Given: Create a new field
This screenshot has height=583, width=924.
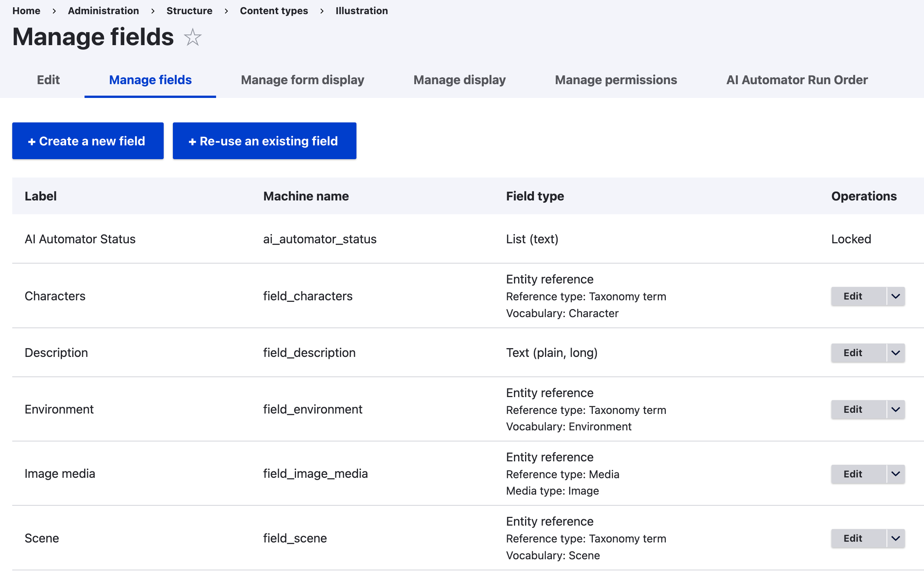Looking at the screenshot, I should (88, 140).
